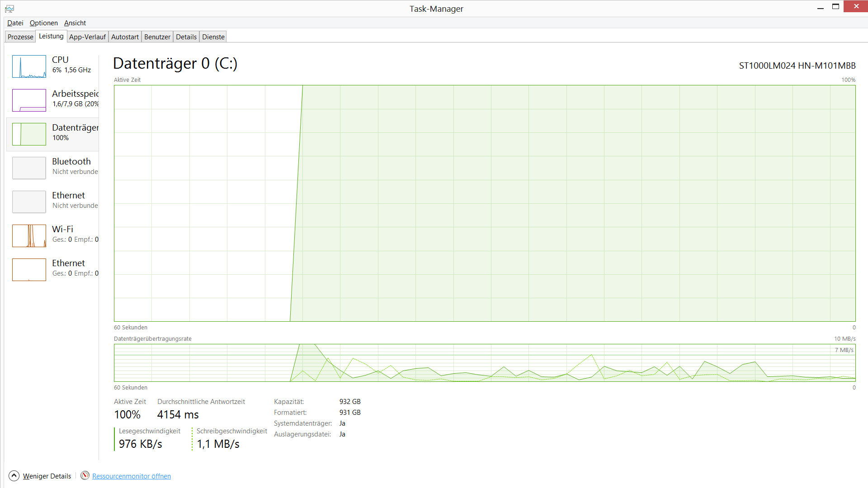868x488 pixels.
Task: Select the Arbeitsspeicher memory graph thumbnail
Action: (29, 100)
